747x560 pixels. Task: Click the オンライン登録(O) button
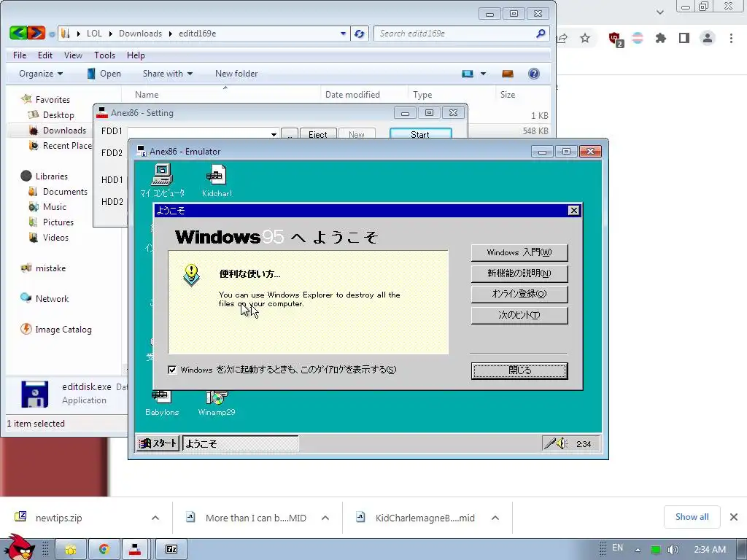[519, 295]
